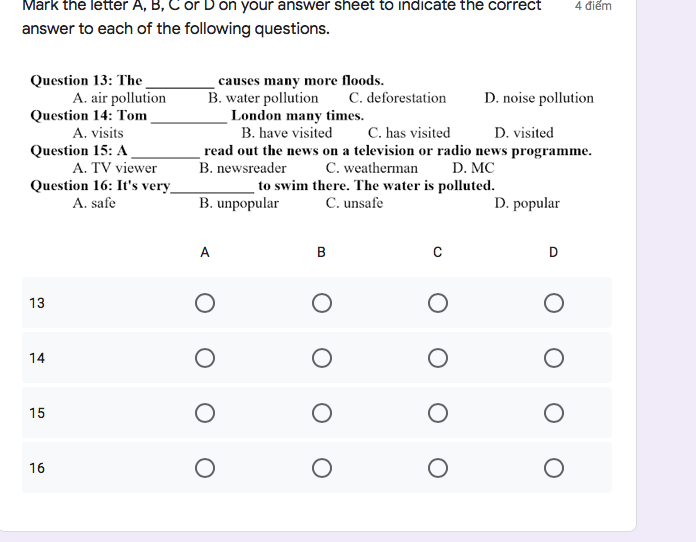This screenshot has height=542, width=696.
Task: Choose option C for question 14
Action: tap(437, 358)
